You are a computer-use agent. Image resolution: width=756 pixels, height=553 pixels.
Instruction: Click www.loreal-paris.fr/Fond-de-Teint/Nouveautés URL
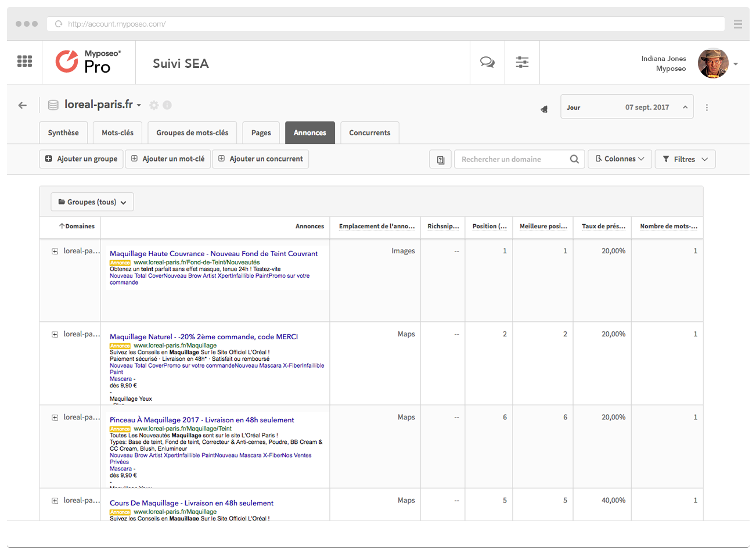(197, 263)
